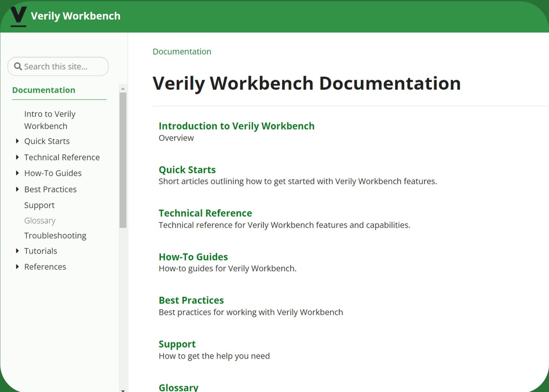Expand Best Practices sidebar arrow
Screen dimensions: 549x392
click(17, 189)
